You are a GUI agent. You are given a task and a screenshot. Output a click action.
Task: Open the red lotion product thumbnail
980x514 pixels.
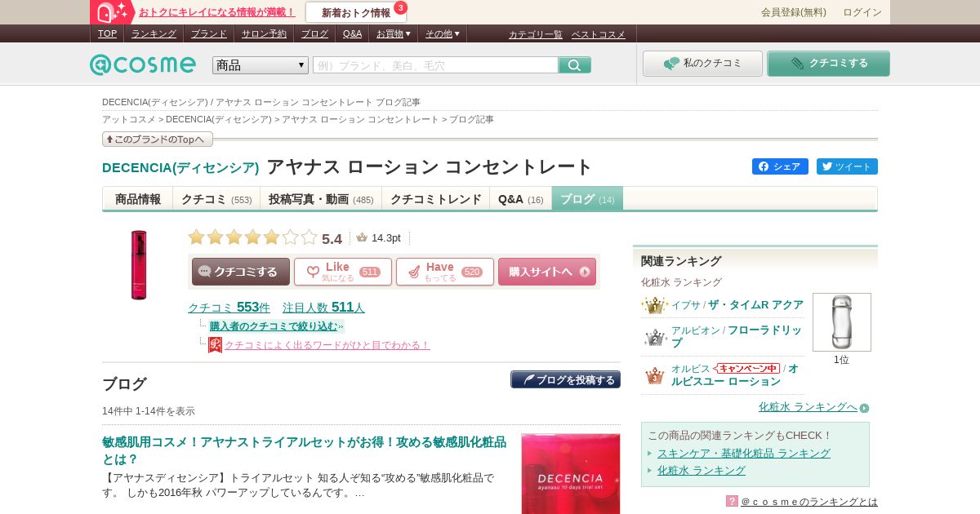(139, 265)
